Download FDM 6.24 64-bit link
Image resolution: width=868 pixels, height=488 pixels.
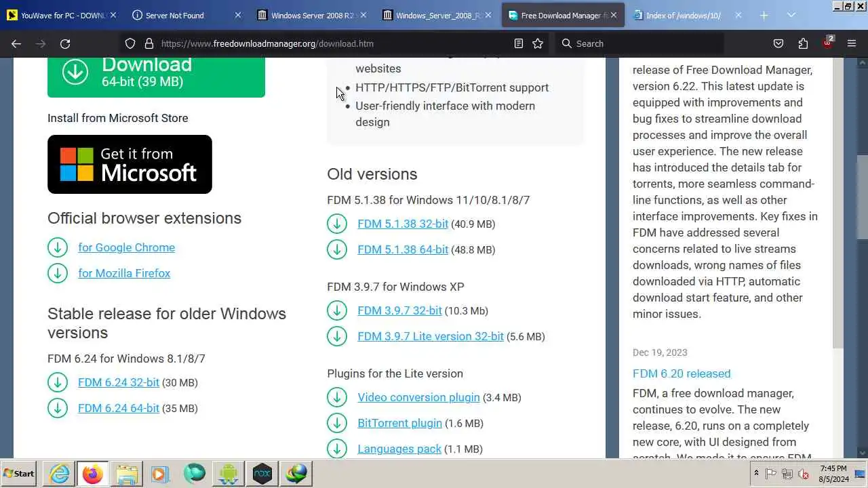click(x=119, y=408)
